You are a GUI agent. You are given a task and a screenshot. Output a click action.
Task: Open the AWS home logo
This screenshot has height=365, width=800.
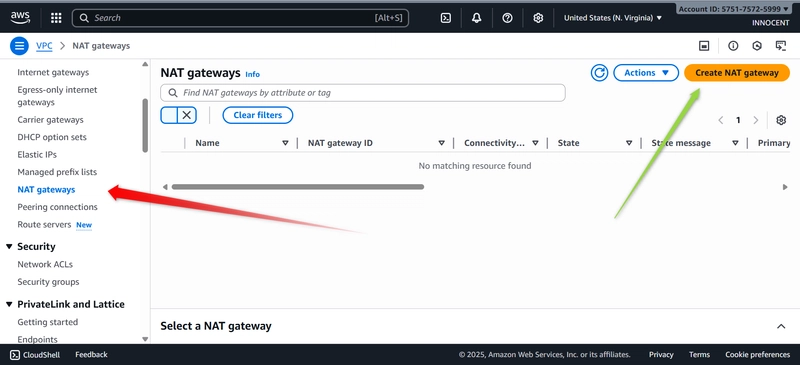(x=20, y=18)
